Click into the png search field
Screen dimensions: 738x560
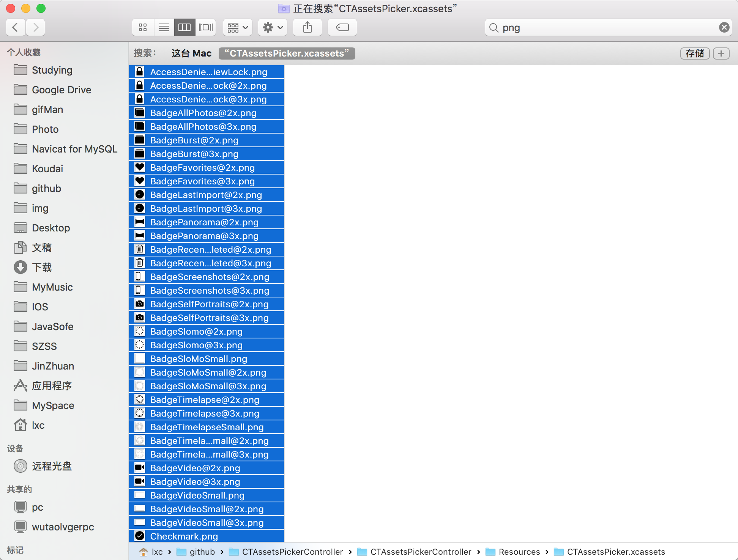point(607,27)
